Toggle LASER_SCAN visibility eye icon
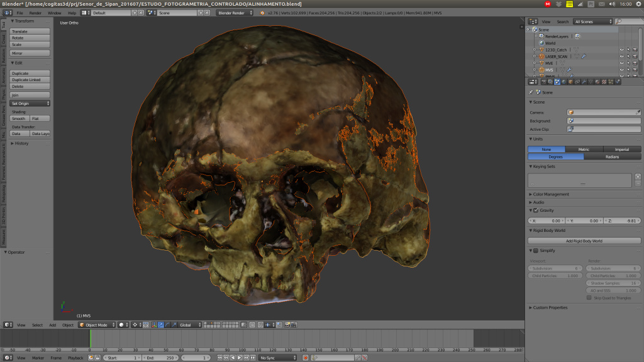The width and height of the screenshot is (644, 362). coord(621,56)
